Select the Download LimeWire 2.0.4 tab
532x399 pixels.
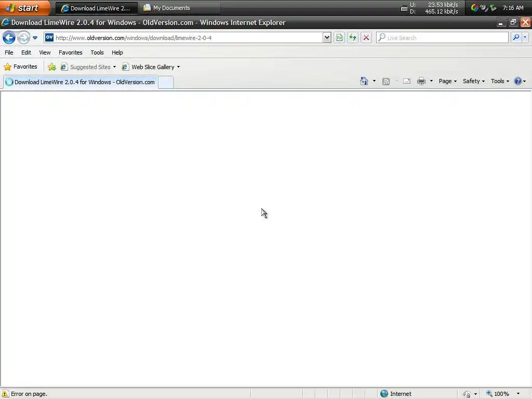[x=81, y=82]
